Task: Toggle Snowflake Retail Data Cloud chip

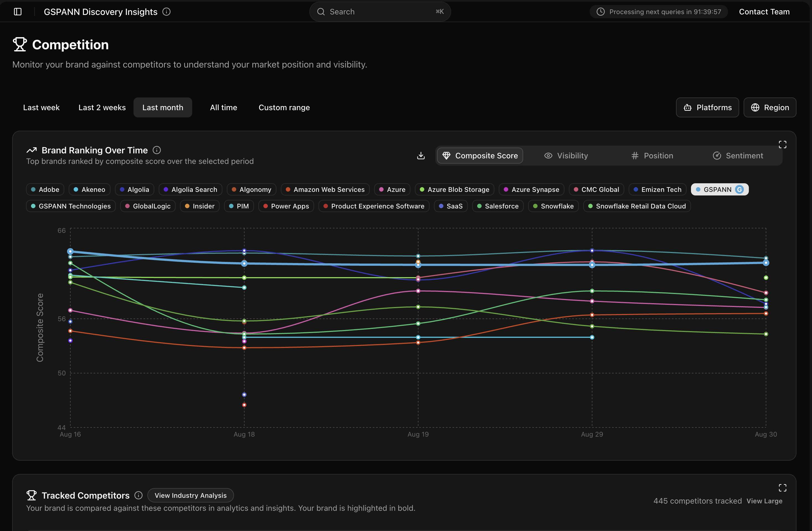Action: tap(637, 206)
